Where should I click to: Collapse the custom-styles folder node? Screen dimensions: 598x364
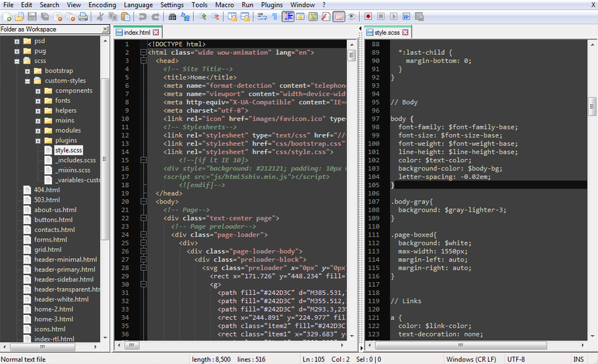[x=28, y=81]
